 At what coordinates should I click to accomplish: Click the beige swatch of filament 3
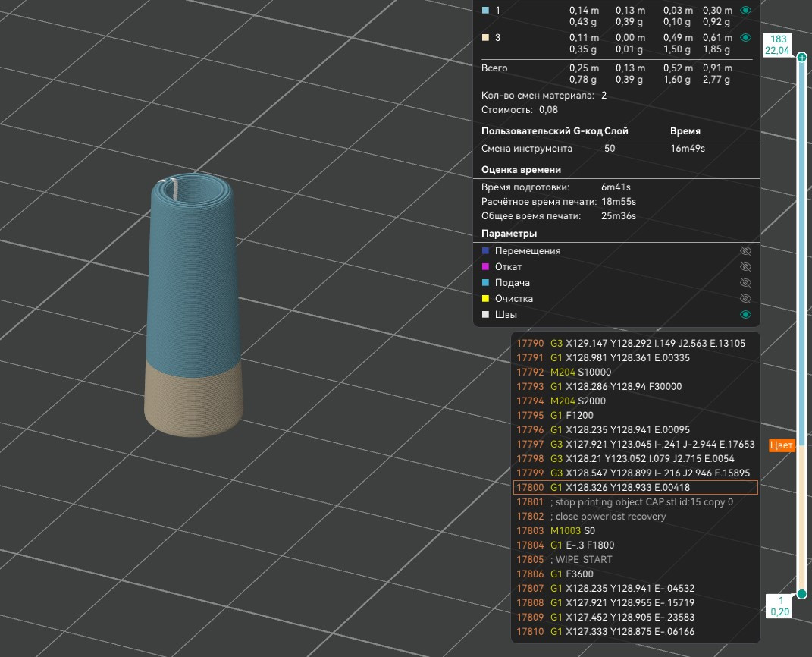(x=485, y=37)
